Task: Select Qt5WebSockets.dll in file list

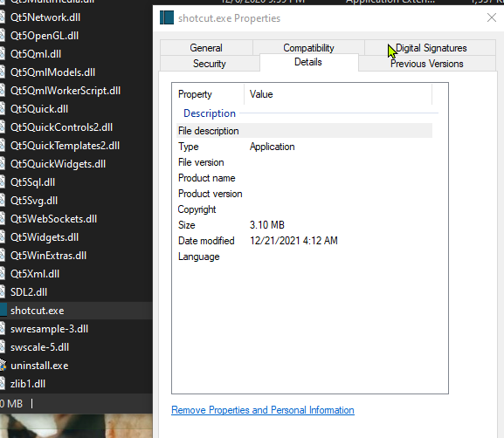Action: [53, 219]
